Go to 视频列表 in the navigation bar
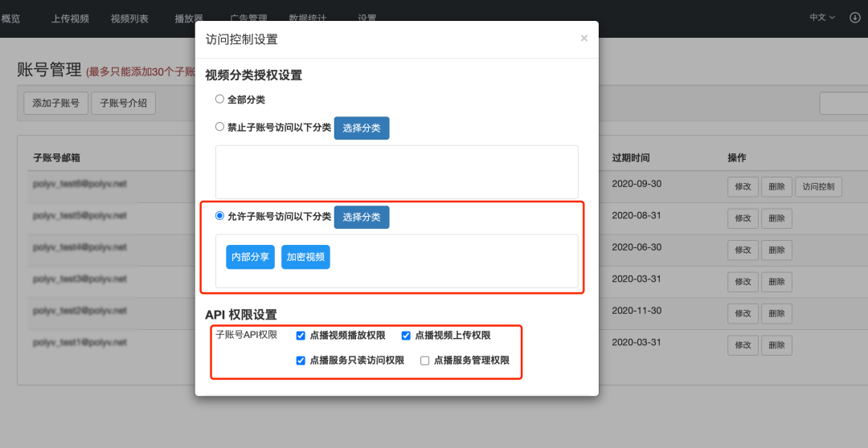Image resolution: width=868 pixels, height=448 pixels. point(129,18)
